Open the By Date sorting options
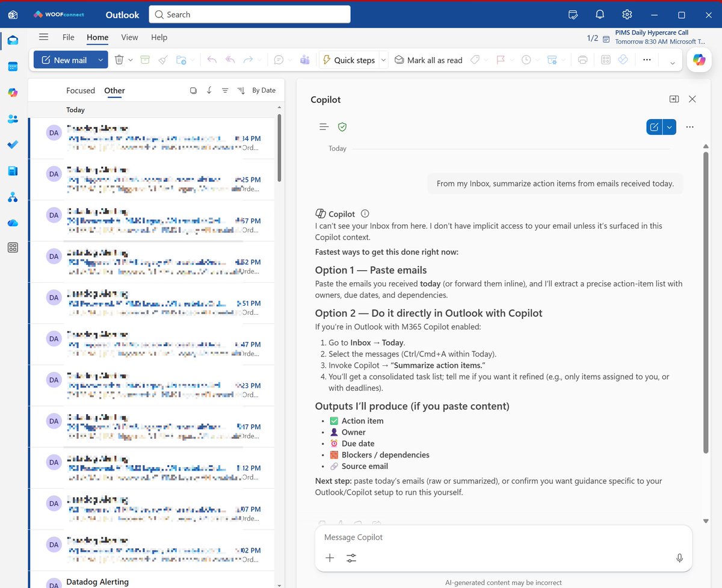The height and width of the screenshot is (588, 722). (x=264, y=90)
